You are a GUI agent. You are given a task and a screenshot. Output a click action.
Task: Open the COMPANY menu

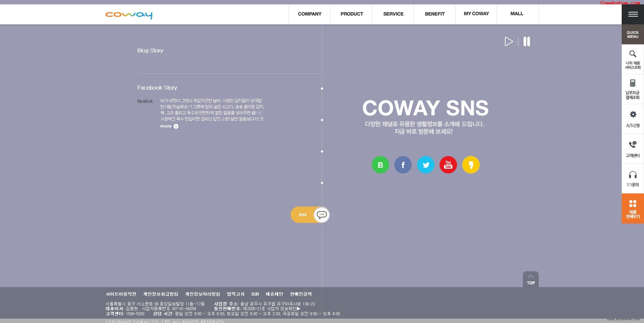point(310,14)
